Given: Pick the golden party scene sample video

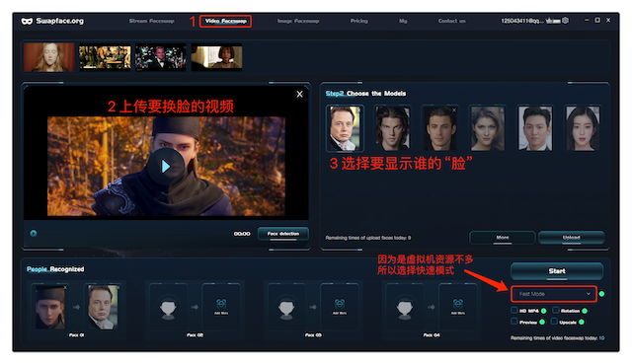Looking at the screenshot, I should 105,57.
